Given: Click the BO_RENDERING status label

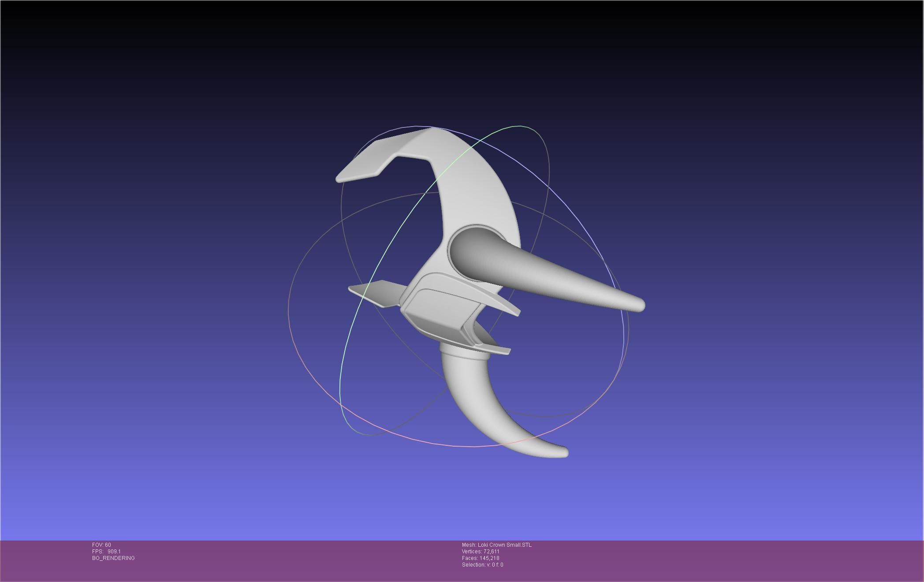Looking at the screenshot, I should [113, 558].
